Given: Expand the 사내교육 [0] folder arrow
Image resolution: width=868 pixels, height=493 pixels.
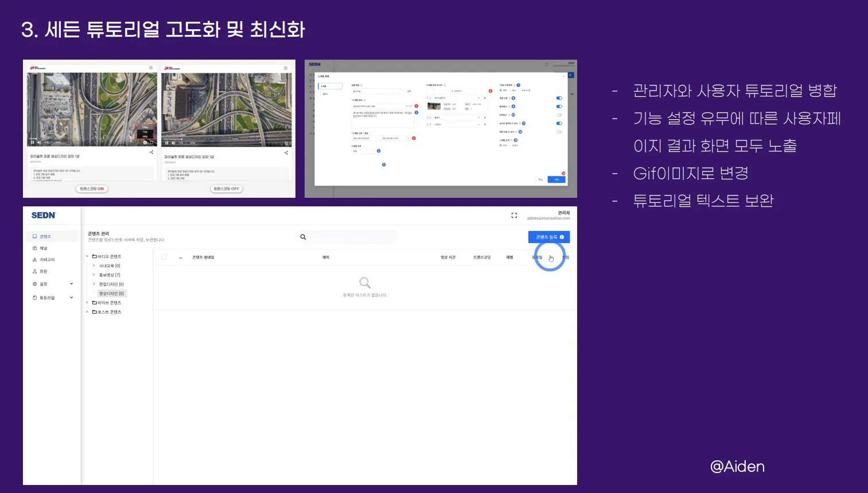Looking at the screenshot, I should coord(94,265).
